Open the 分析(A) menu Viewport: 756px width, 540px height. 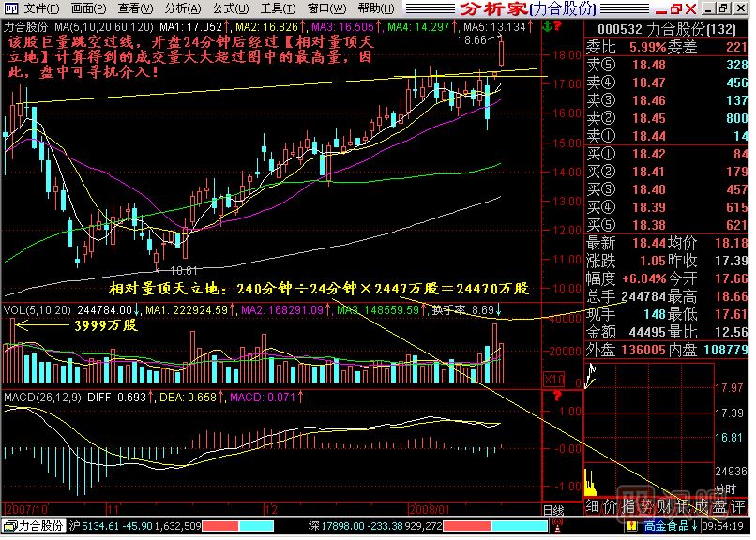(x=177, y=7)
